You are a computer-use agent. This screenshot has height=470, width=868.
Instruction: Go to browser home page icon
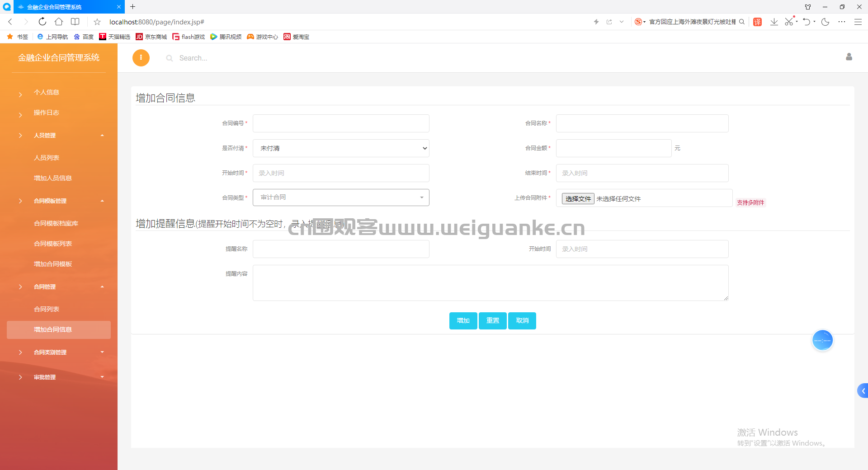point(59,22)
